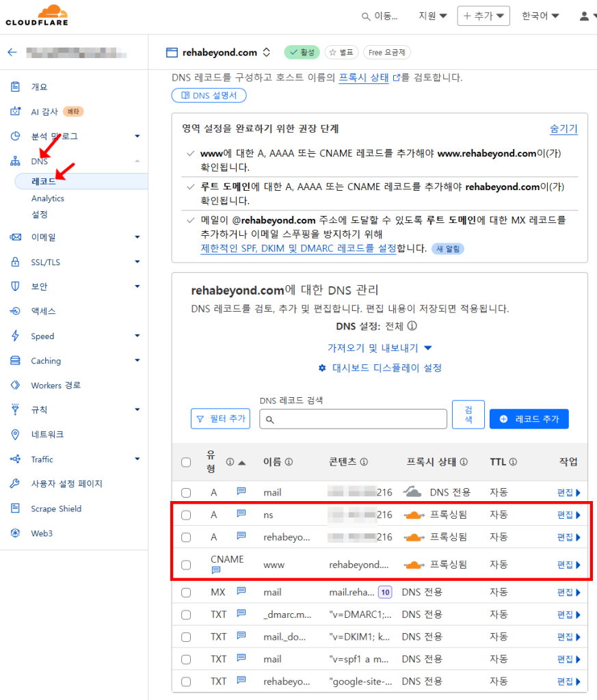Click the Web3 icon in sidebar
Viewport: 597px width, 700px height.
pyautogui.click(x=15, y=533)
